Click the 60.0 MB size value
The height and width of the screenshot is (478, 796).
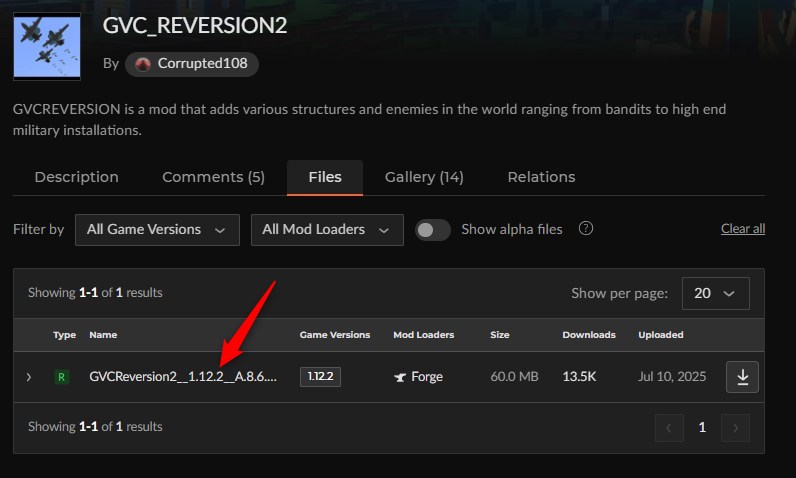(514, 377)
